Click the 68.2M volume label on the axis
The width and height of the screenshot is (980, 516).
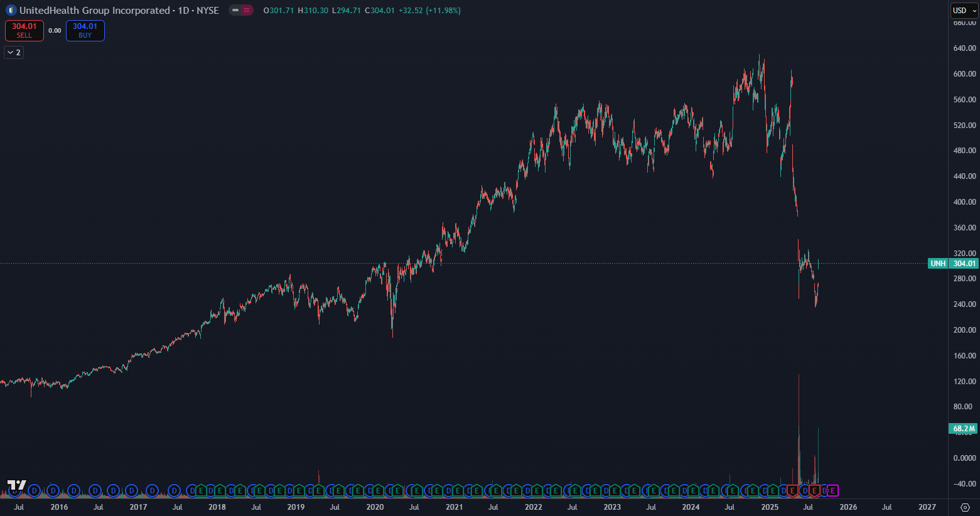[963, 429]
